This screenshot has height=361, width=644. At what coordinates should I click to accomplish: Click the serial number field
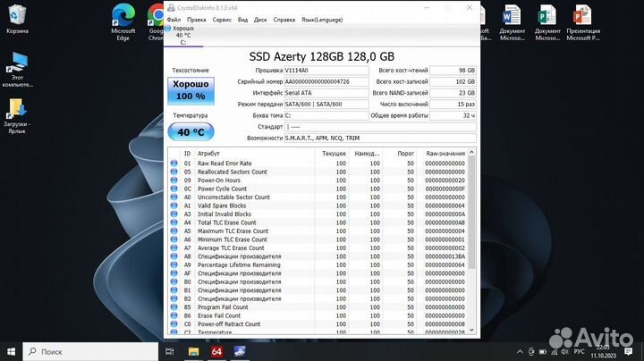(x=326, y=81)
